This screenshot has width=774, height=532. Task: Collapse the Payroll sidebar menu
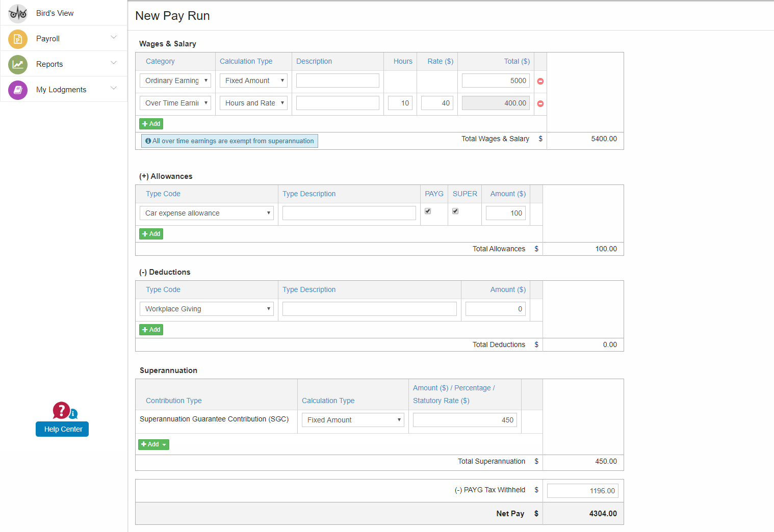113,38
